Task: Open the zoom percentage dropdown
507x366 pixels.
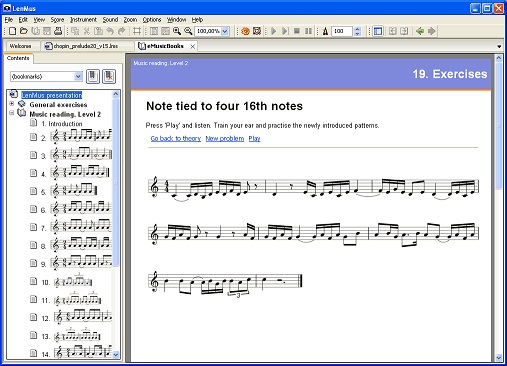Action: tap(225, 31)
